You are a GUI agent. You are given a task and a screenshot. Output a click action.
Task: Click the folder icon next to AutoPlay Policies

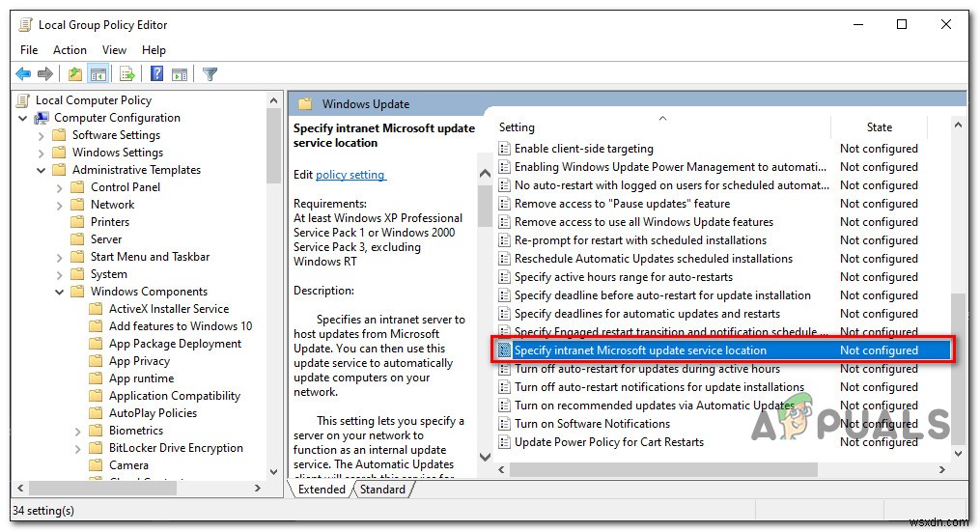[96, 413]
